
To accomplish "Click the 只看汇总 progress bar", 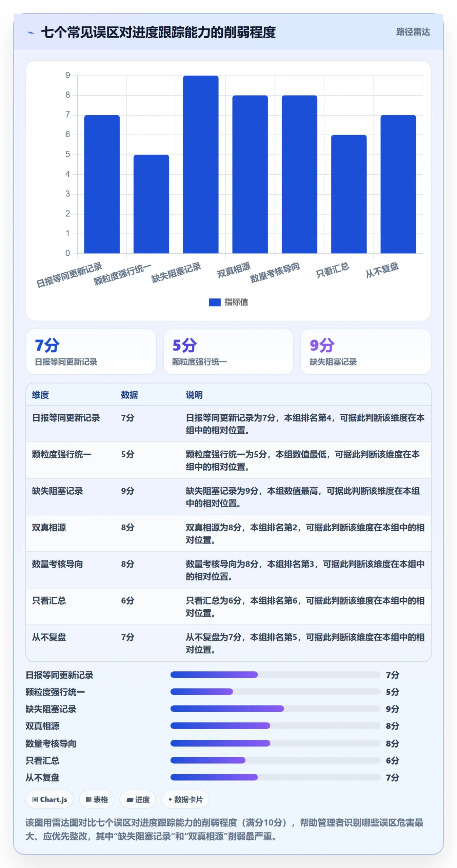I will coord(275,760).
